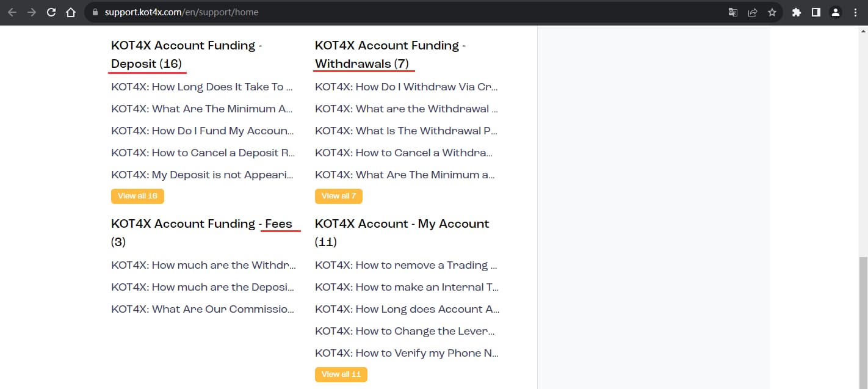Open article 'What Are The Minimum A...' under Deposit
This screenshot has width=868, height=389.
tap(202, 109)
